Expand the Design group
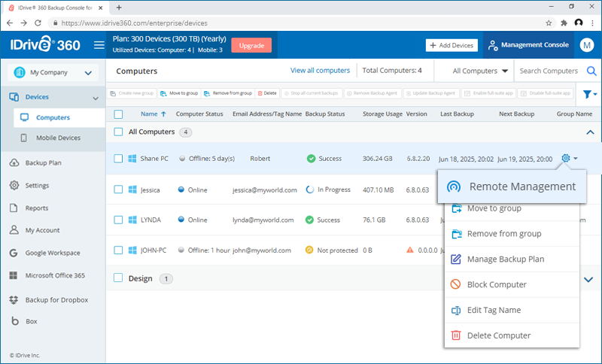This screenshot has width=602, height=364. [x=588, y=280]
